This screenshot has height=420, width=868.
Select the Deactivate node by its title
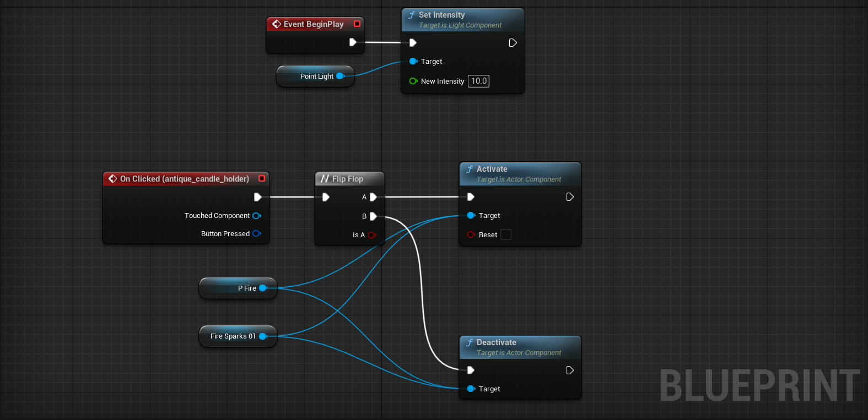tap(496, 342)
